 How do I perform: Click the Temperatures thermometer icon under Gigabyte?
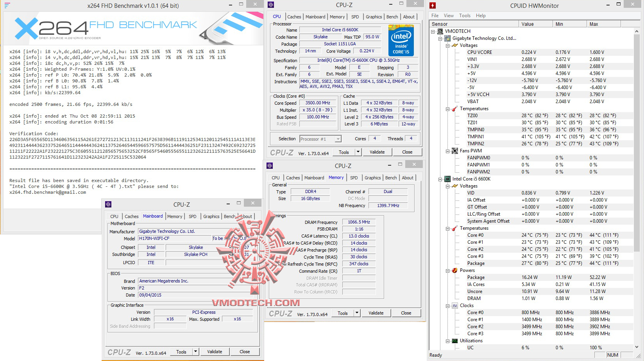[x=455, y=109]
